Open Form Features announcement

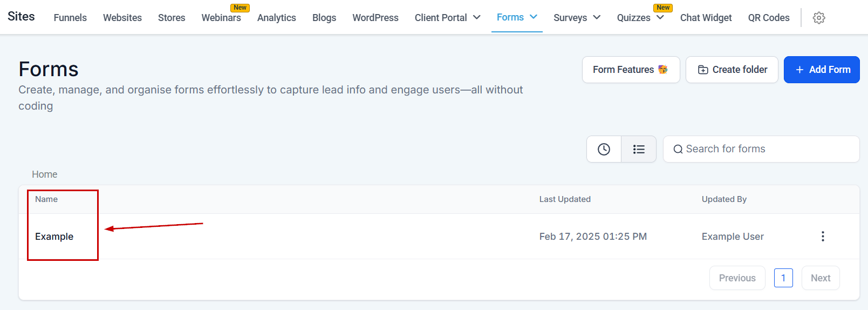click(x=630, y=70)
